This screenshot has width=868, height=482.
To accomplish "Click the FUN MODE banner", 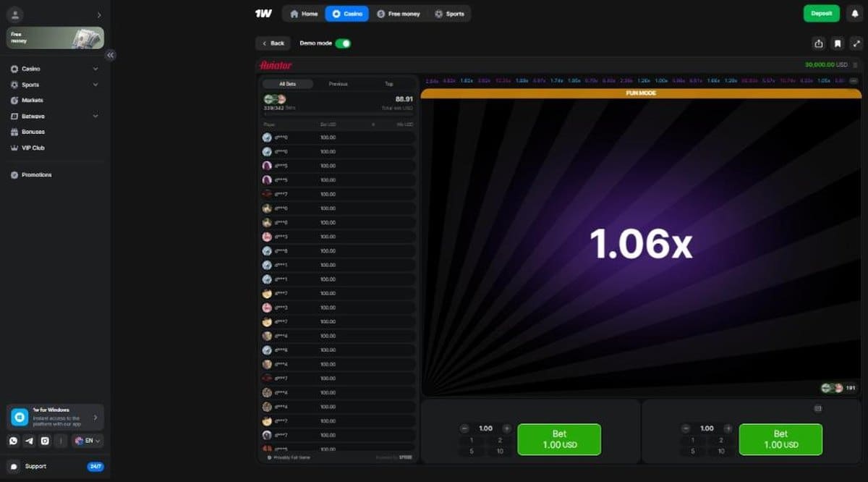I will coord(641,93).
